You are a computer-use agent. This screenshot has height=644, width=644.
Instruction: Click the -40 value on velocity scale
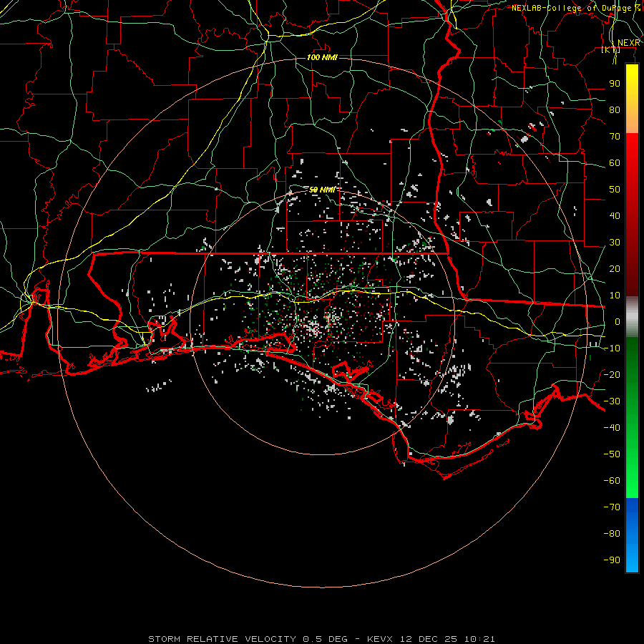click(612, 428)
